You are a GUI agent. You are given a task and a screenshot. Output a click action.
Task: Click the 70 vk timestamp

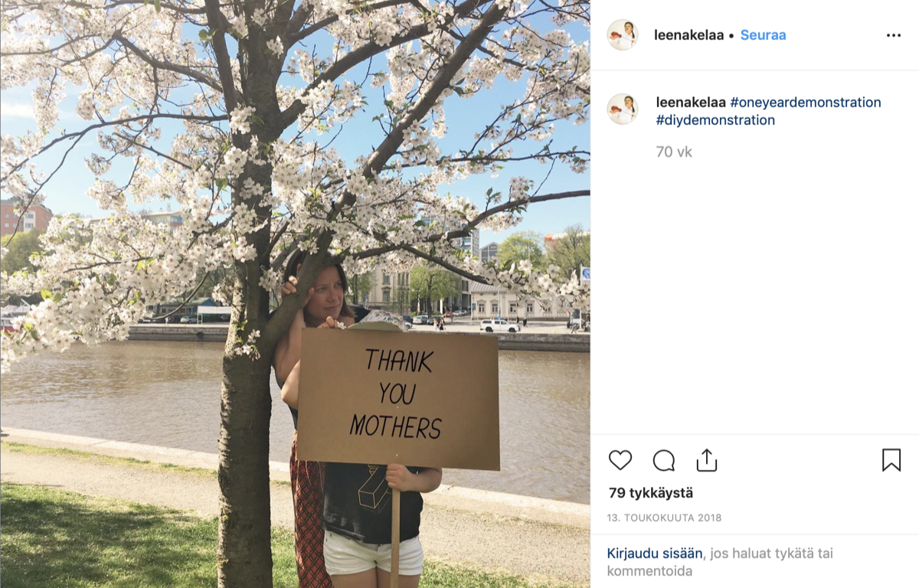674,152
